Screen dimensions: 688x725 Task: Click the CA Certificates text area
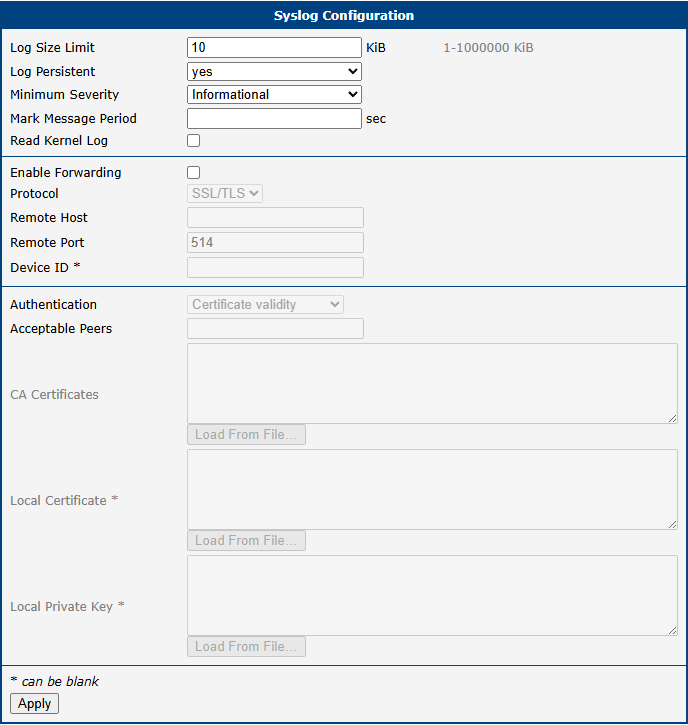coord(432,383)
